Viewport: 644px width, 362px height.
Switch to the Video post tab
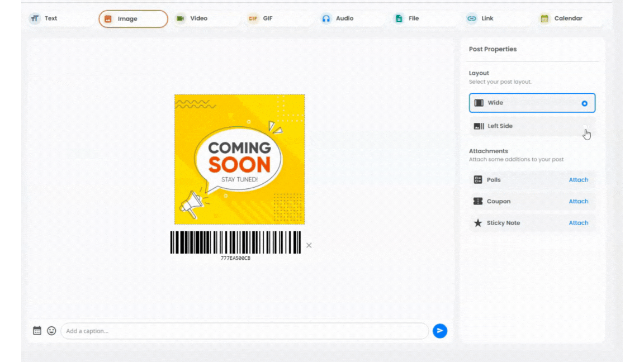pos(192,18)
